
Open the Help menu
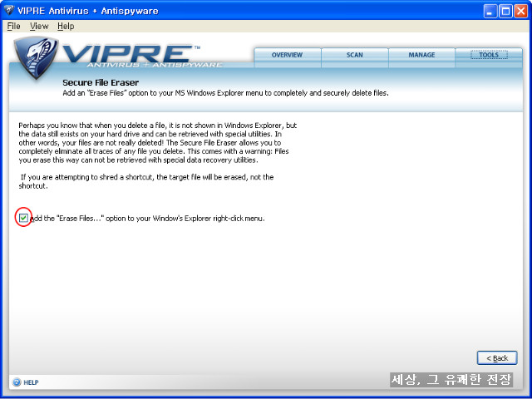pos(66,26)
